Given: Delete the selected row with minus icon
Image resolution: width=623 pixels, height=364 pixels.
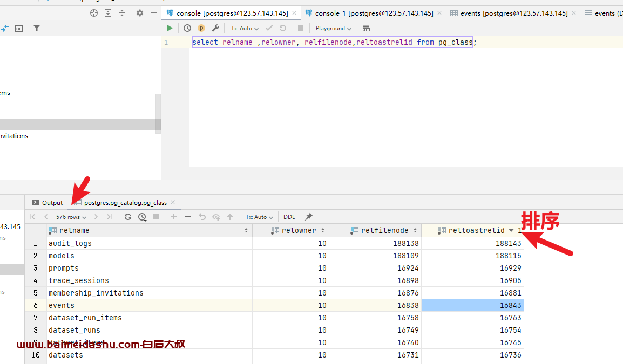Looking at the screenshot, I should (188, 217).
